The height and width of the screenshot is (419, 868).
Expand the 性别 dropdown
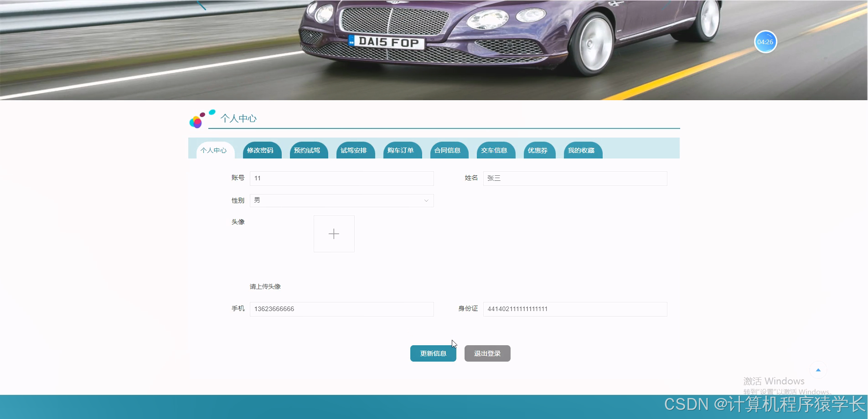coord(342,200)
